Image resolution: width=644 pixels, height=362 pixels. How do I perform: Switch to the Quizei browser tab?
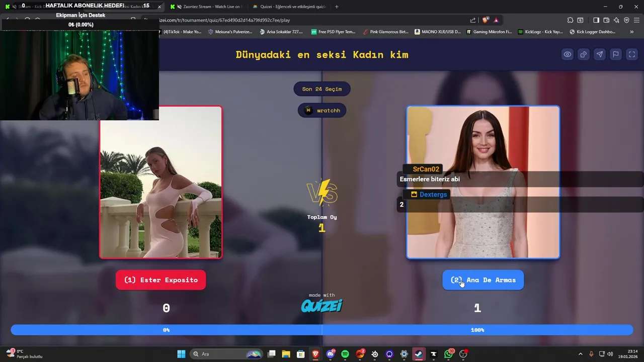click(289, 7)
